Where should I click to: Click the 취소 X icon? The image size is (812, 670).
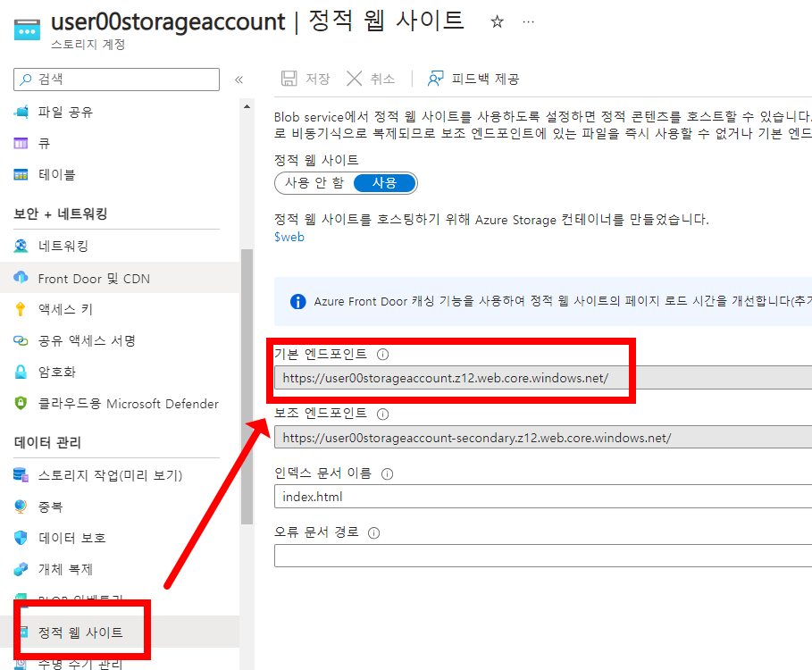pyautogui.click(x=355, y=79)
